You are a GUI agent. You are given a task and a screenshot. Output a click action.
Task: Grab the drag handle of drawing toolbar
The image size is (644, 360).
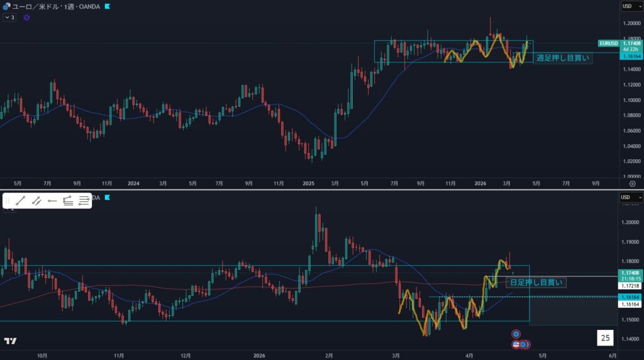pyautogui.click(x=8, y=201)
